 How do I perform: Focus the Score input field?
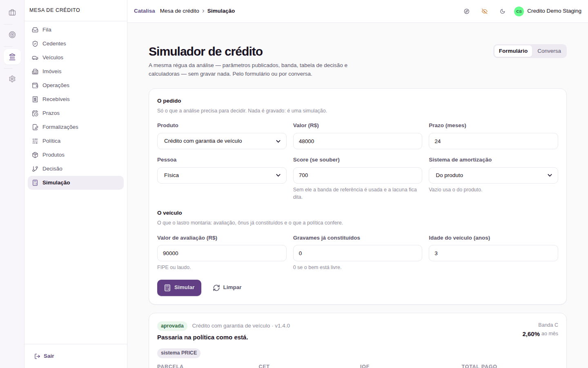click(358, 175)
